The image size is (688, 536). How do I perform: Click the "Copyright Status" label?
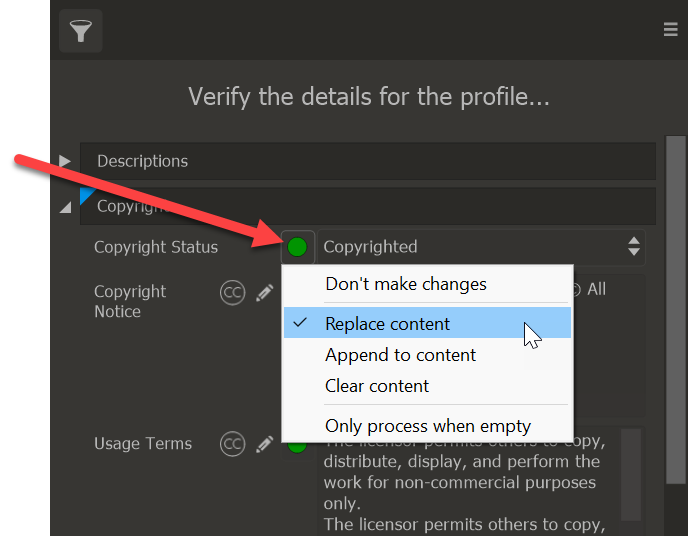click(156, 247)
